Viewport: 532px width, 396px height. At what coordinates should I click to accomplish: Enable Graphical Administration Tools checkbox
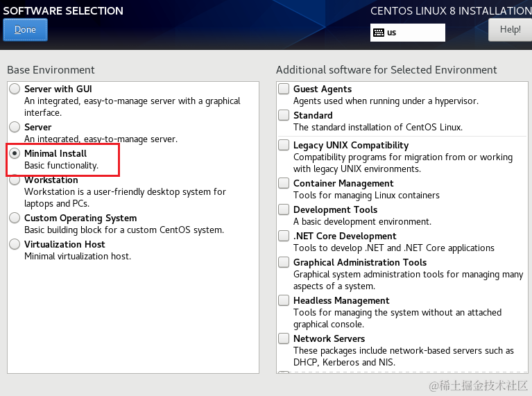[284, 263]
